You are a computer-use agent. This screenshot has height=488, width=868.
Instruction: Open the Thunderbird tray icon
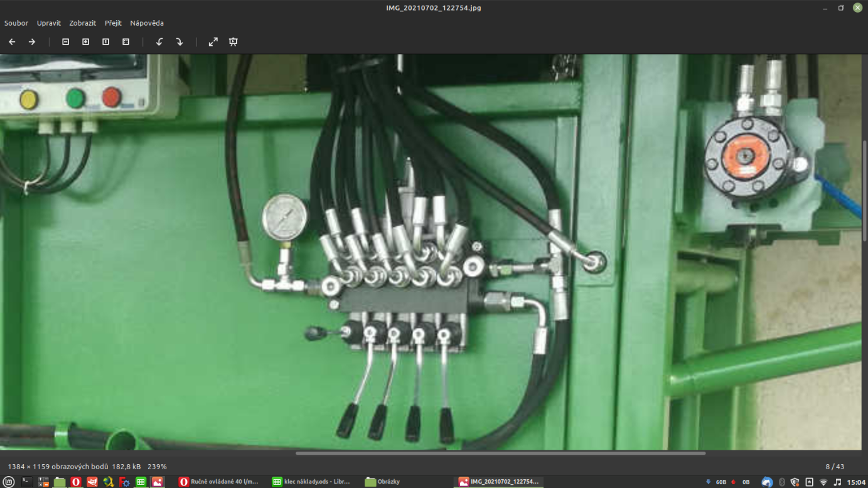tap(767, 482)
